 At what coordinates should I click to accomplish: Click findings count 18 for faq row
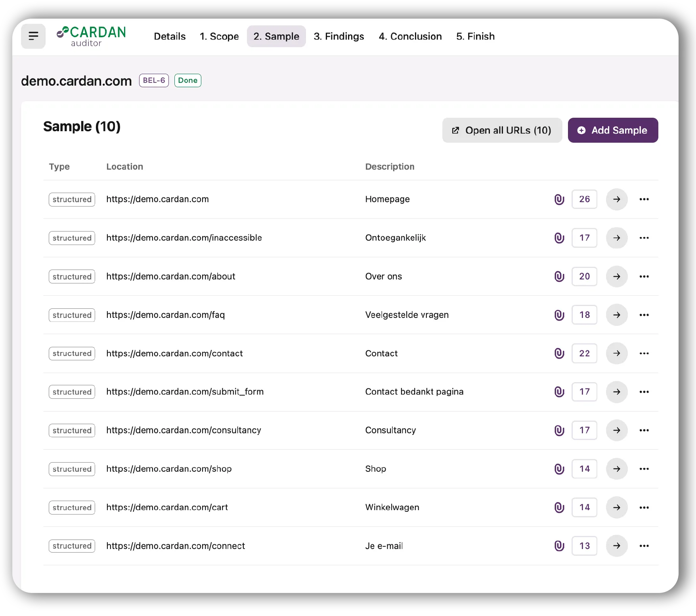(584, 315)
